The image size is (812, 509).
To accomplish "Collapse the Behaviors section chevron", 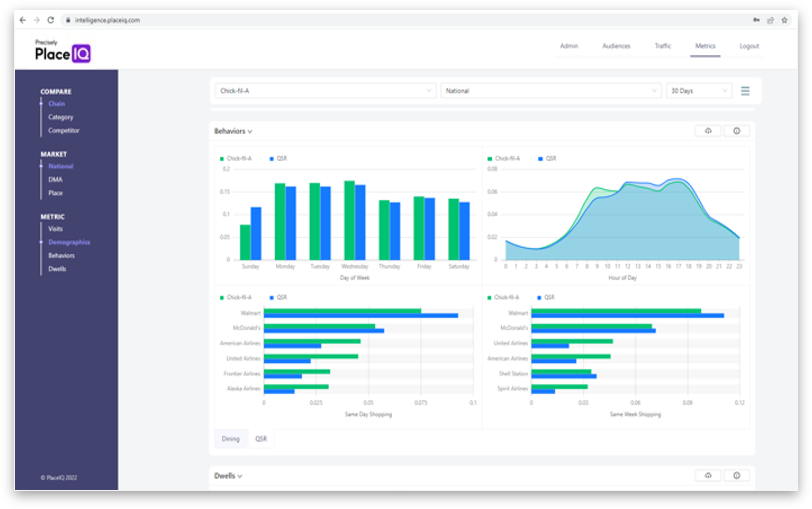I will (251, 132).
